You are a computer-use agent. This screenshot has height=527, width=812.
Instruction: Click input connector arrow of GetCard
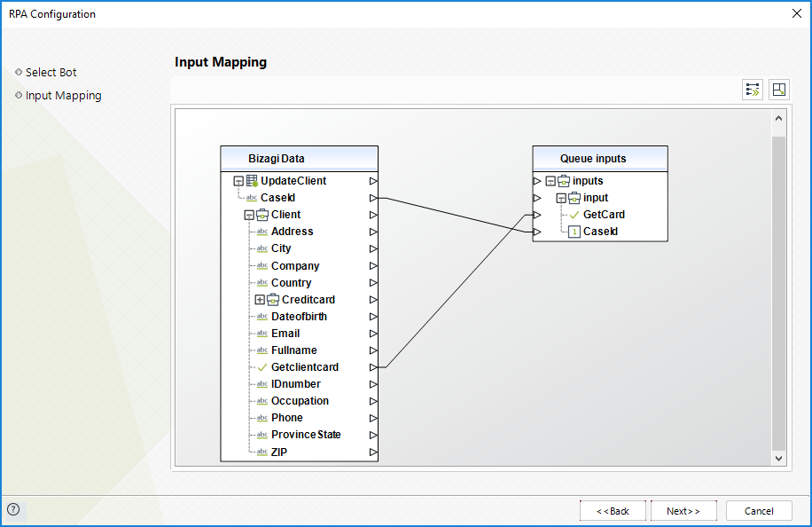pos(537,215)
